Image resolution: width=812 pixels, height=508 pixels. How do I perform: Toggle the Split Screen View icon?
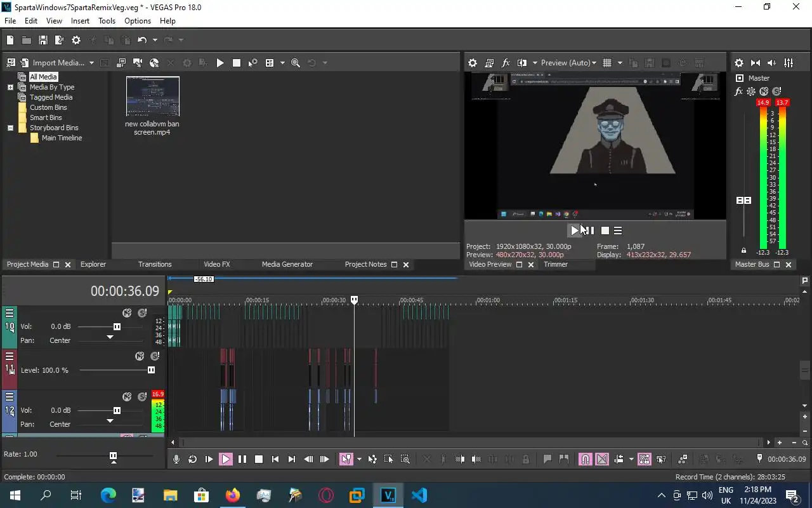(522, 63)
